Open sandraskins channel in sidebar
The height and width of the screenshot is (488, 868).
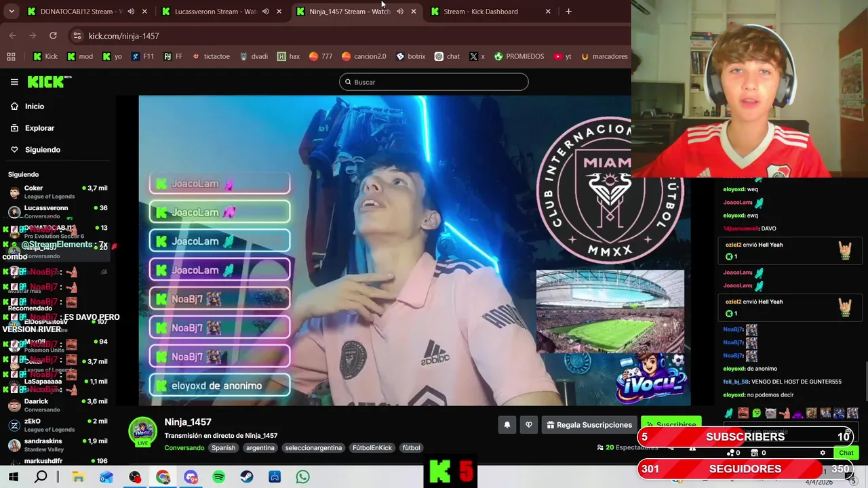58,445
